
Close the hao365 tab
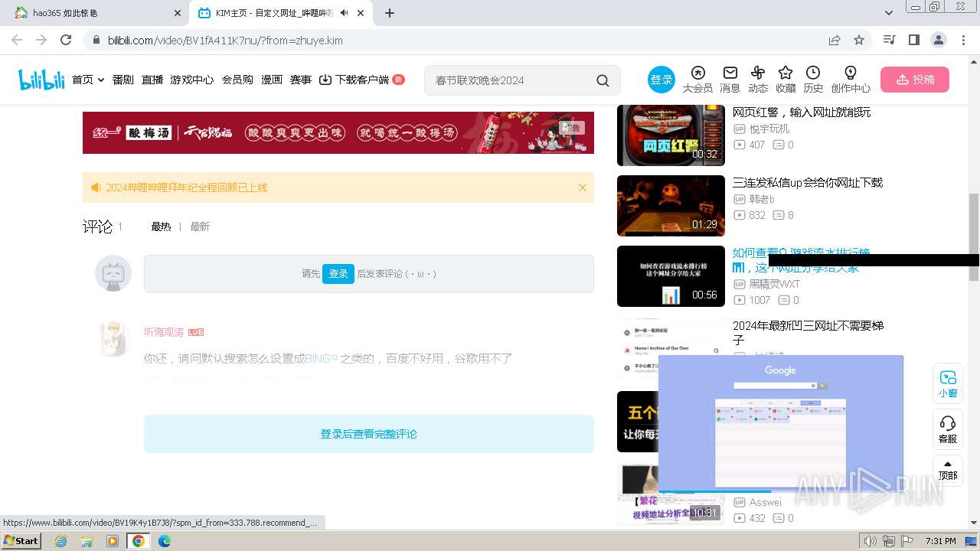(x=178, y=13)
